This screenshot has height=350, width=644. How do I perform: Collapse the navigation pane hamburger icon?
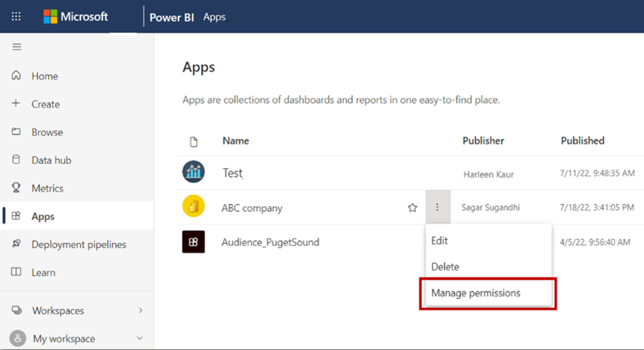pyautogui.click(x=16, y=47)
